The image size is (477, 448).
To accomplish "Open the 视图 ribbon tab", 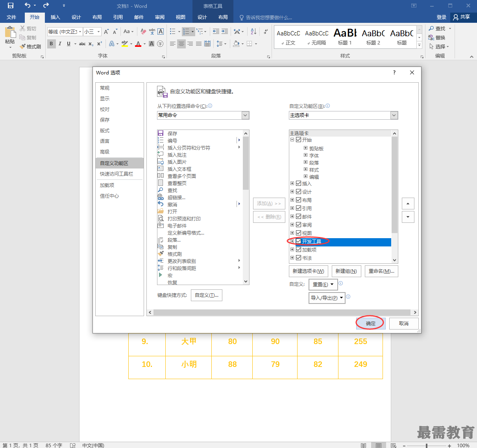I will pyautogui.click(x=181, y=17).
